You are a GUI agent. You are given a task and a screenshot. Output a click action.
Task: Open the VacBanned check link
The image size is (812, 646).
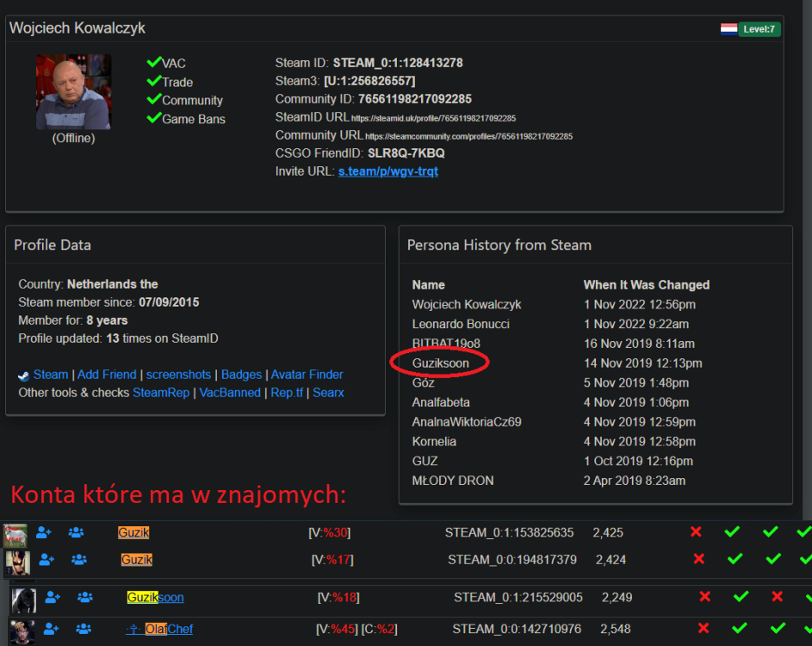[x=230, y=393]
